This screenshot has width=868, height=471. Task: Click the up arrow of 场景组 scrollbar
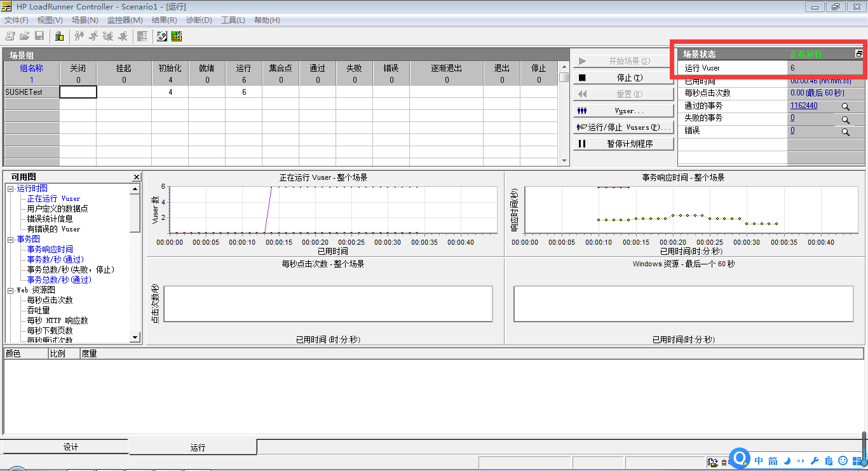point(564,67)
